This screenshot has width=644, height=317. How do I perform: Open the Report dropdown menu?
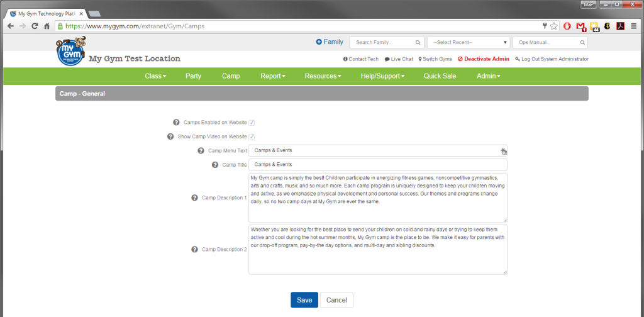272,76
